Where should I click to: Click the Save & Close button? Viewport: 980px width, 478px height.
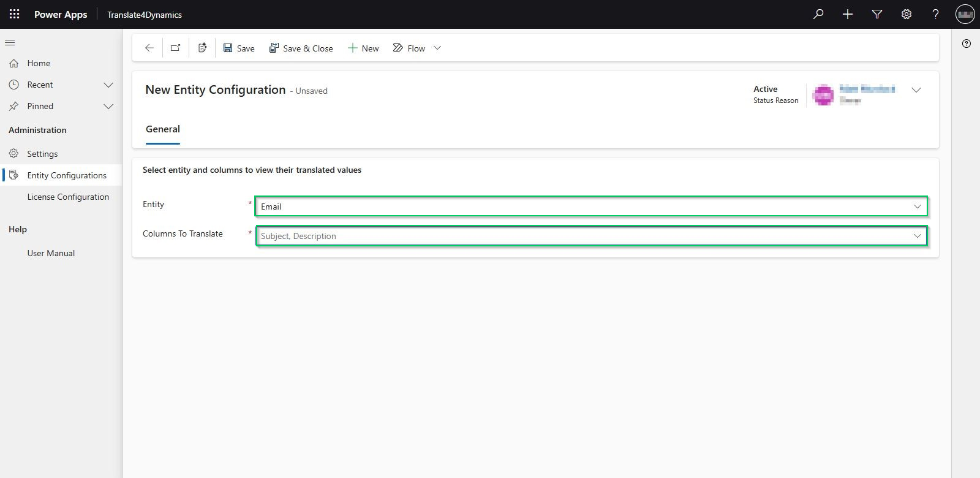coord(301,48)
